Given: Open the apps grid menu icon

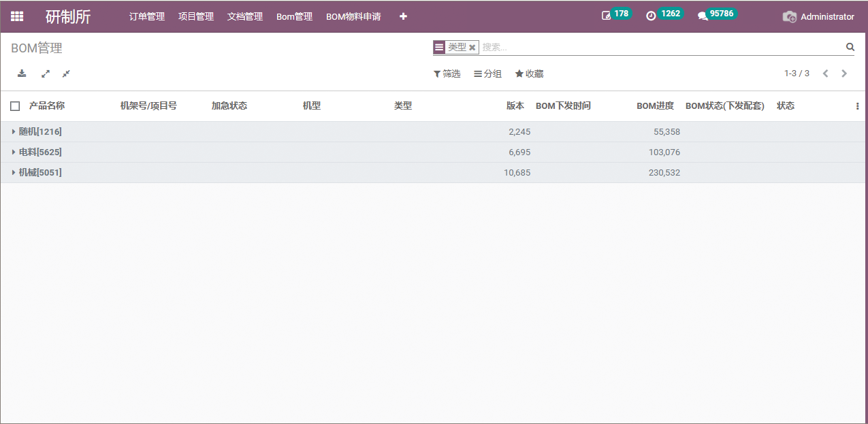Looking at the screenshot, I should 17,16.
